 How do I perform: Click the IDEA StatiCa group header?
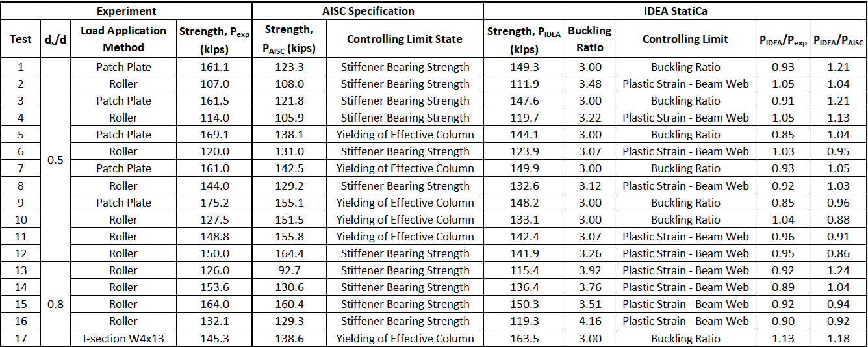674,11
